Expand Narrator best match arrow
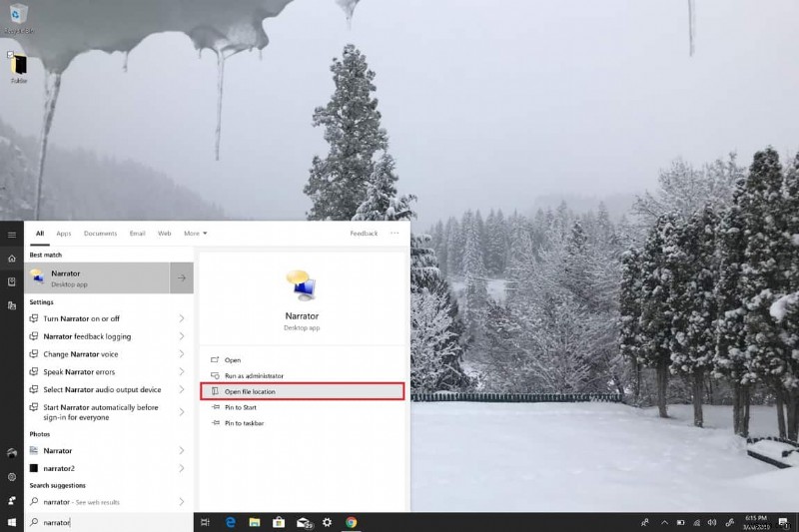The height and width of the screenshot is (532, 799). click(182, 277)
